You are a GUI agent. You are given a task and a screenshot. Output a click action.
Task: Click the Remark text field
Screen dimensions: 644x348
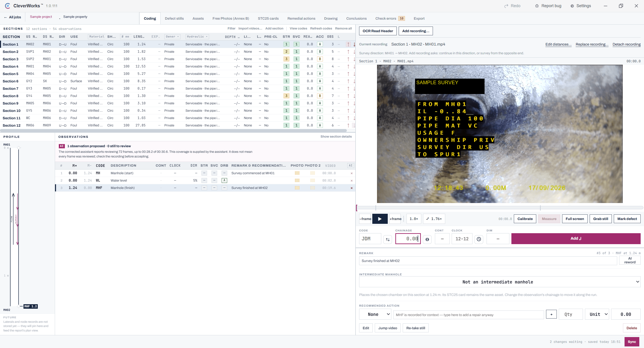[488, 261]
